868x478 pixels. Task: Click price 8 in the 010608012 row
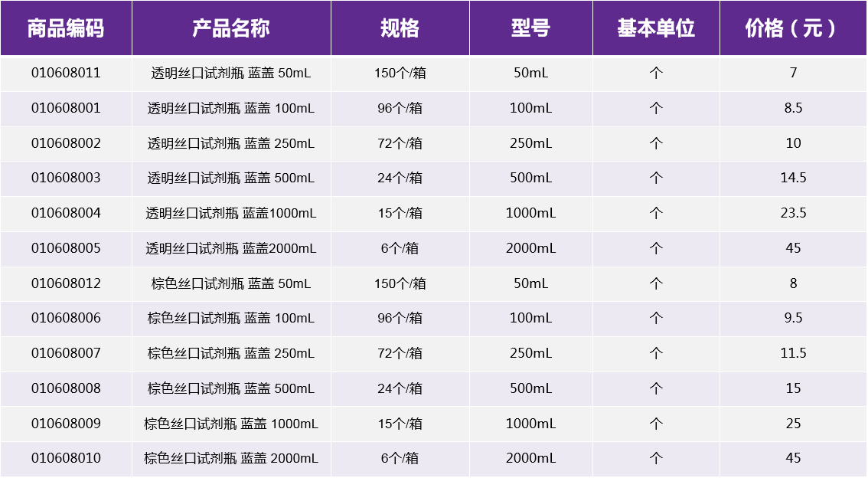pyautogui.click(x=793, y=283)
